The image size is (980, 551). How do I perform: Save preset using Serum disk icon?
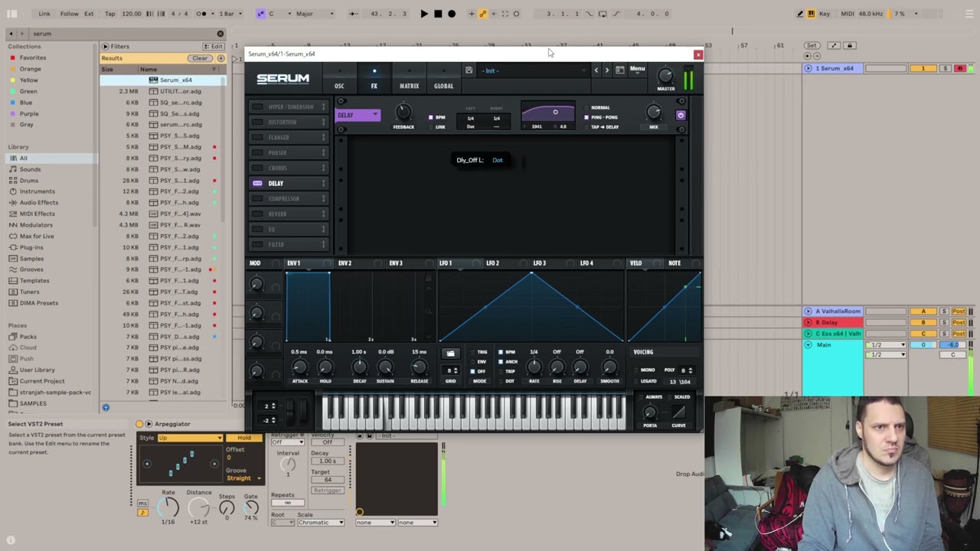469,70
